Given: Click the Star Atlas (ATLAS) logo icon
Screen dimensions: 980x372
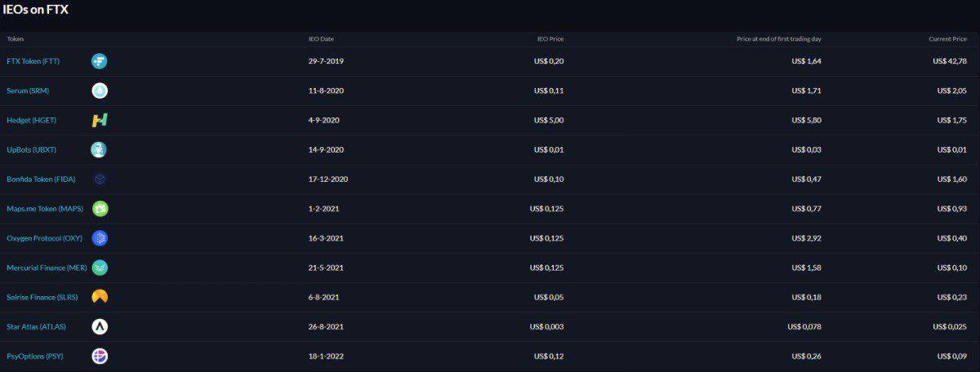Looking at the screenshot, I should (100, 326).
